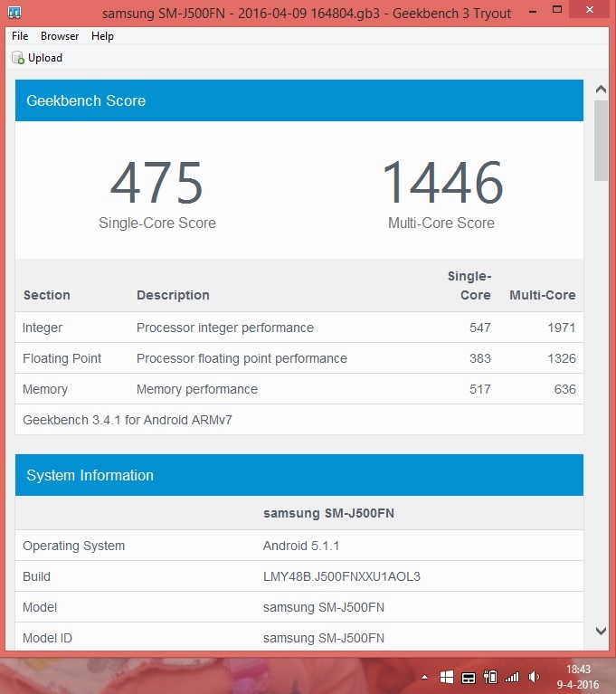Select the Model row samsung SM-J500FN value

point(324,607)
